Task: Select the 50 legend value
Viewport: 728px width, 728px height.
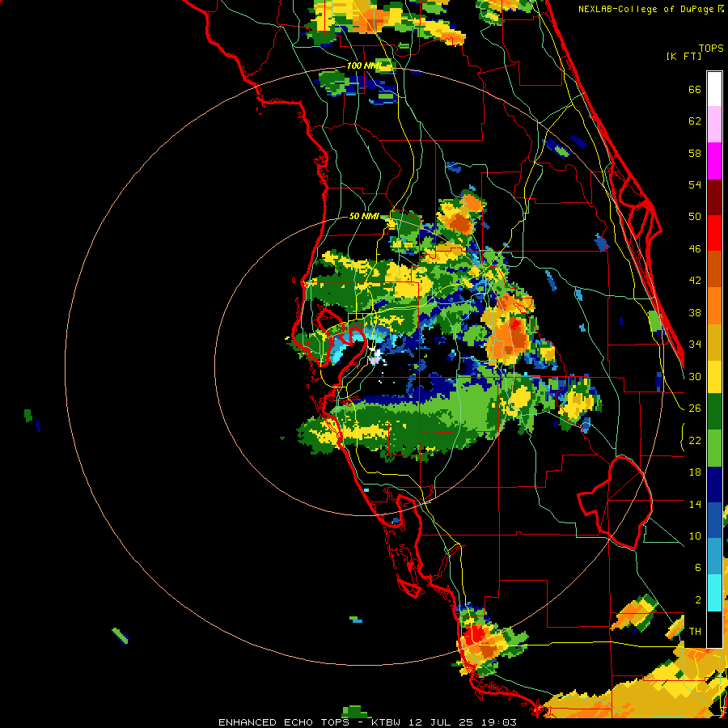Action: pyautogui.click(x=695, y=217)
